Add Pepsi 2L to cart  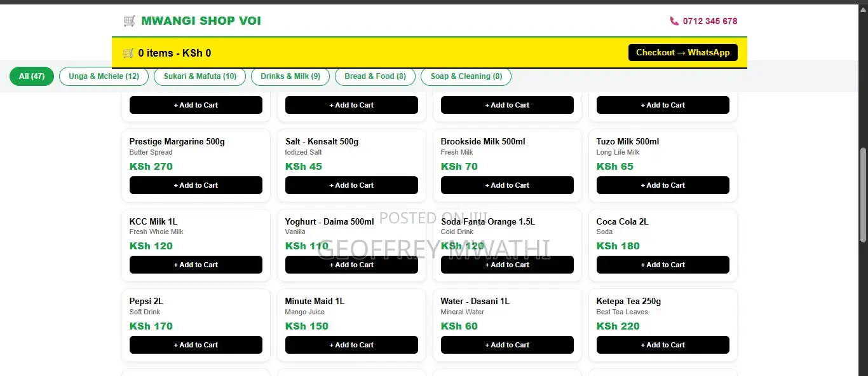click(196, 345)
